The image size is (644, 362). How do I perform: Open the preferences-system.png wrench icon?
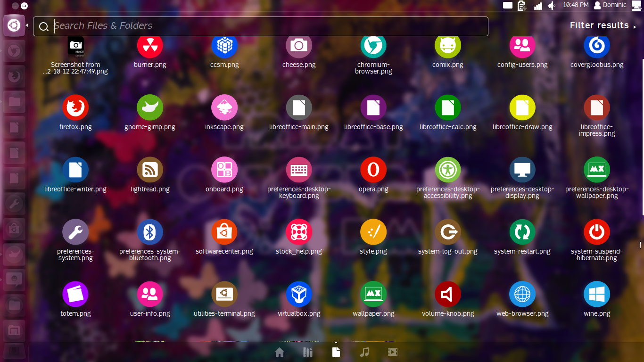[75, 232]
